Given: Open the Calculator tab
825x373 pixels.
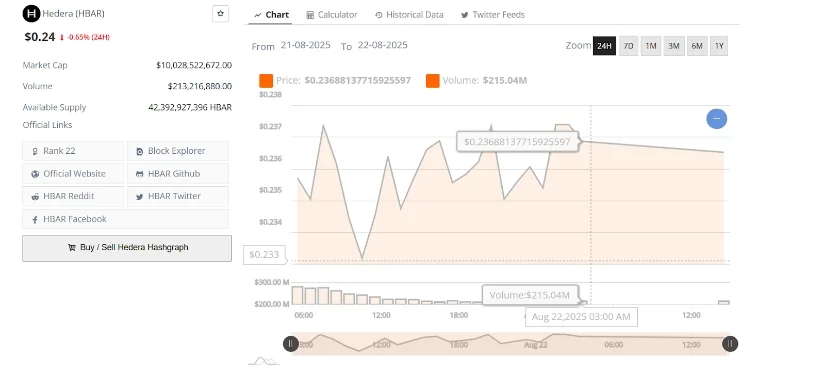Looking at the screenshot, I should point(331,15).
